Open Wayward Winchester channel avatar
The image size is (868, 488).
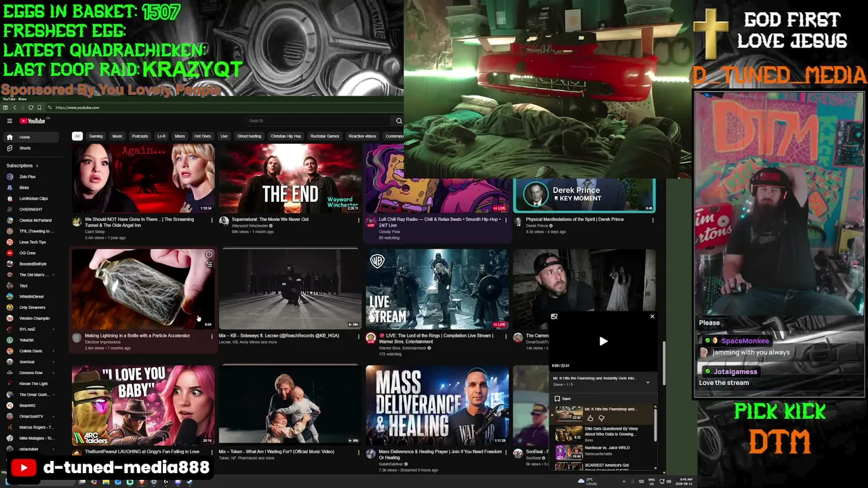point(224,222)
